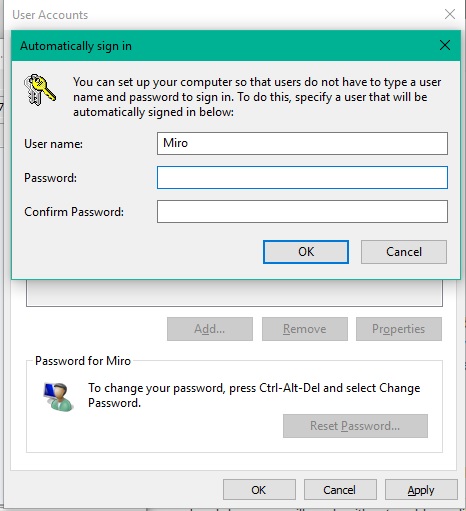Click the user with monitor icon
The width and height of the screenshot is (466, 511).
click(58, 397)
